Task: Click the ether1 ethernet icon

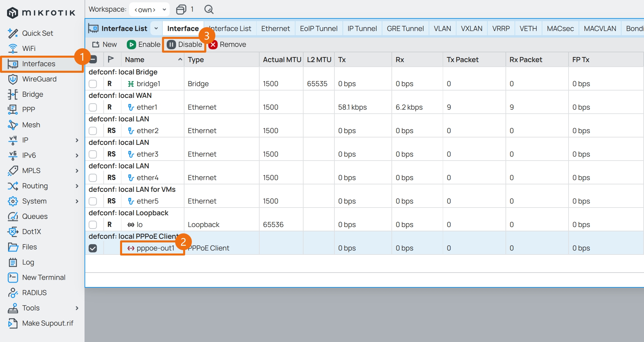Action: [131, 107]
